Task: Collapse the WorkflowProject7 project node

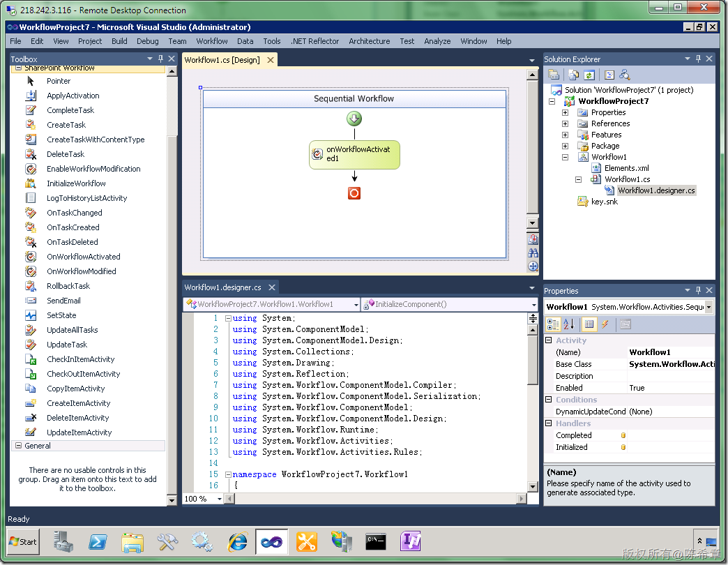Action: [552, 101]
